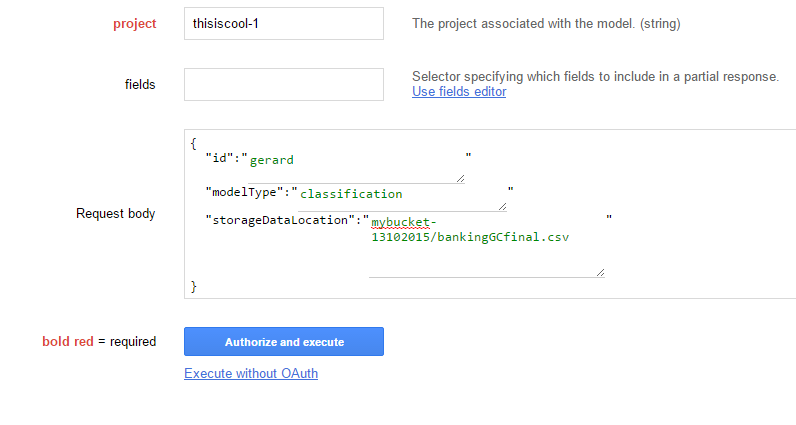The height and width of the screenshot is (425, 796).
Task: Click the Authorize and execute button
Action: click(x=284, y=342)
